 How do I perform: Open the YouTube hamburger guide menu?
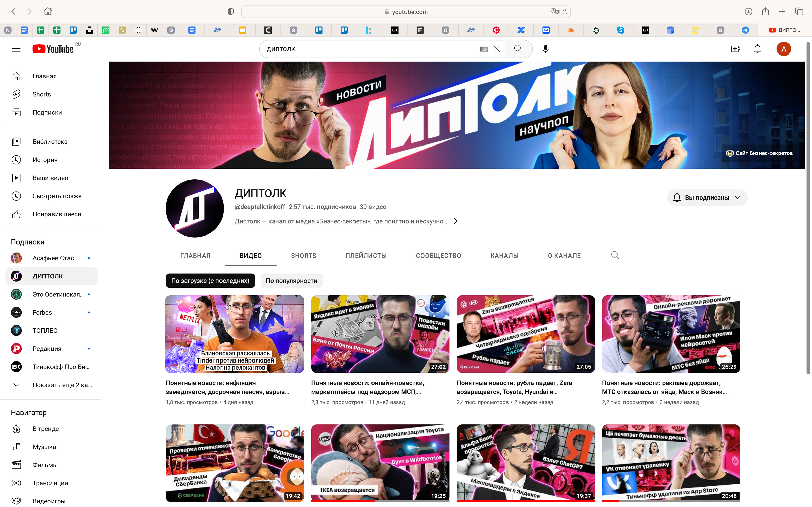coord(16,49)
